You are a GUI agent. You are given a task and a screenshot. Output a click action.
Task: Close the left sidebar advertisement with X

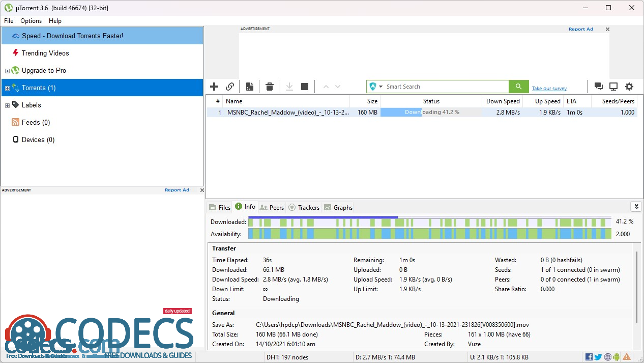click(x=202, y=190)
